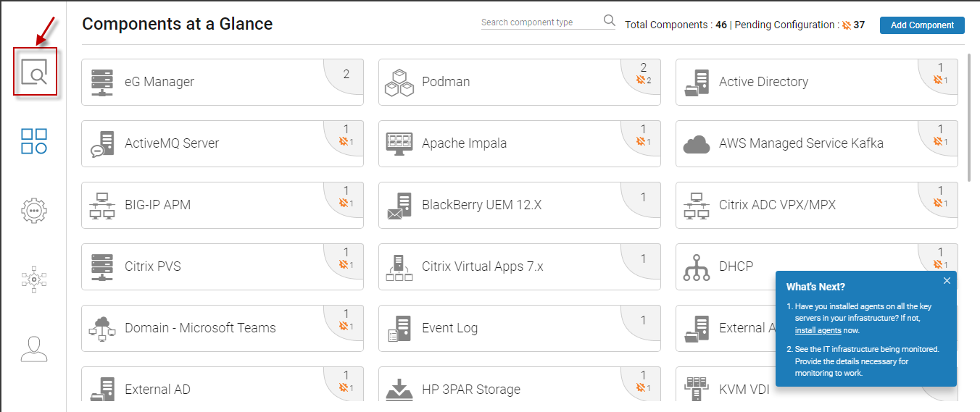Image resolution: width=980 pixels, height=412 pixels.
Task: Click the BIG-IP APM label
Action: 157,205
